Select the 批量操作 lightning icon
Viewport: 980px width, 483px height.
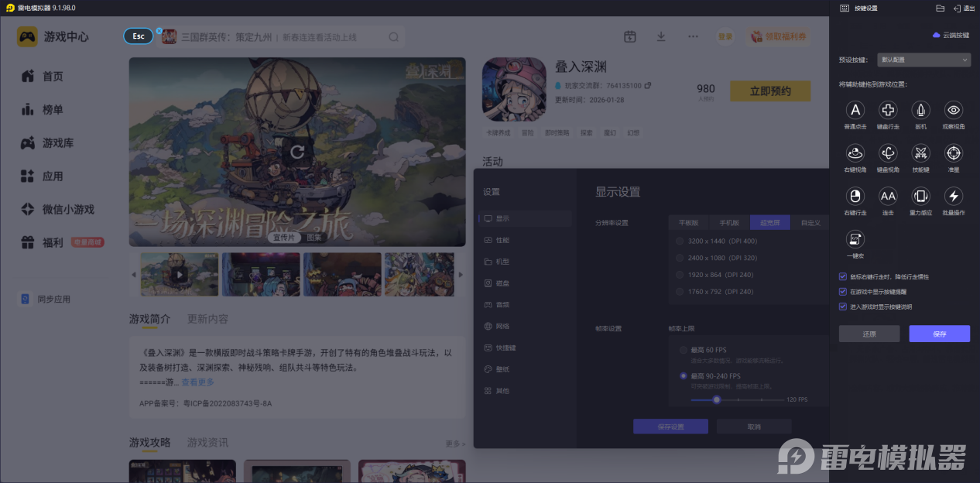coord(954,196)
